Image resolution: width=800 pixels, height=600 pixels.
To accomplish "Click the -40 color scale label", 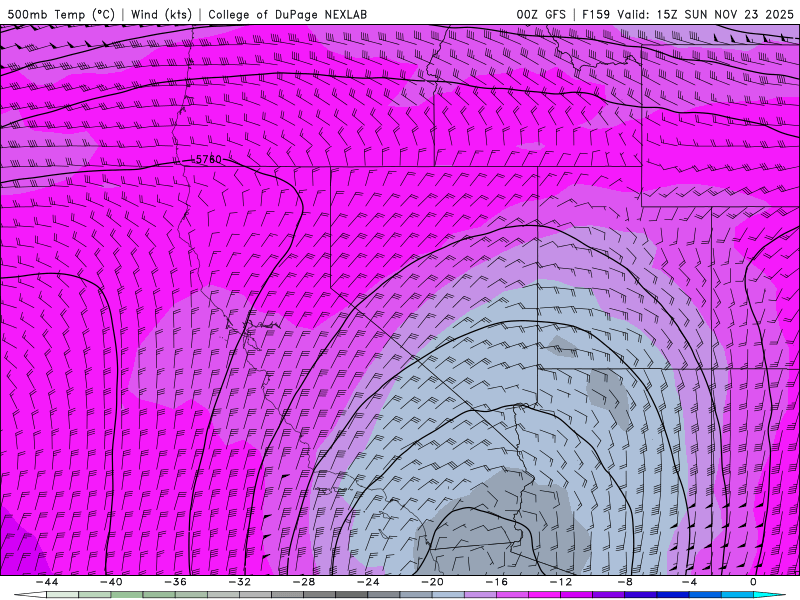I will coord(111,582).
